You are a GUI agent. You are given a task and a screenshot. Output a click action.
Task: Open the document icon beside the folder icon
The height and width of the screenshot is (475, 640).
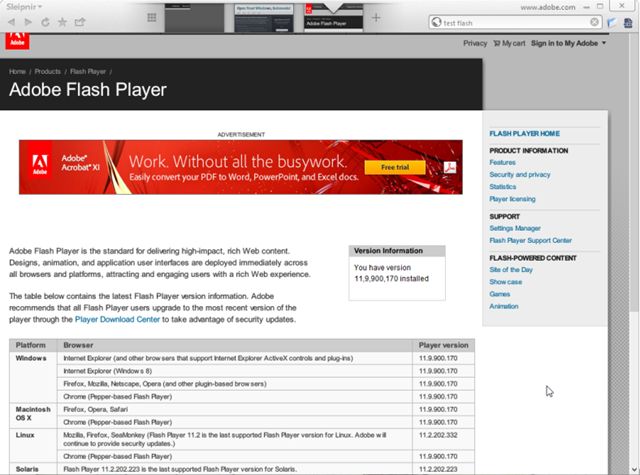(x=628, y=23)
